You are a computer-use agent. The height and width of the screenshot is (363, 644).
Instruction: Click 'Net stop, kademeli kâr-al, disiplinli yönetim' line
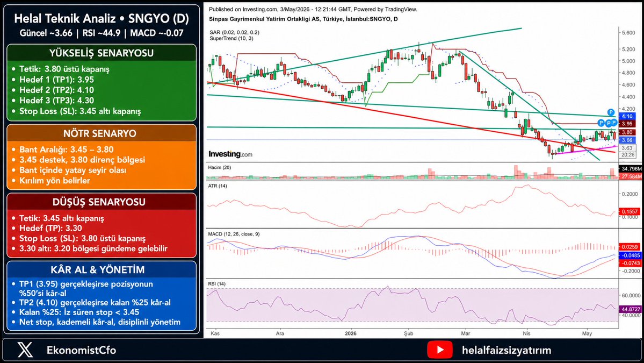pyautogui.click(x=100, y=322)
